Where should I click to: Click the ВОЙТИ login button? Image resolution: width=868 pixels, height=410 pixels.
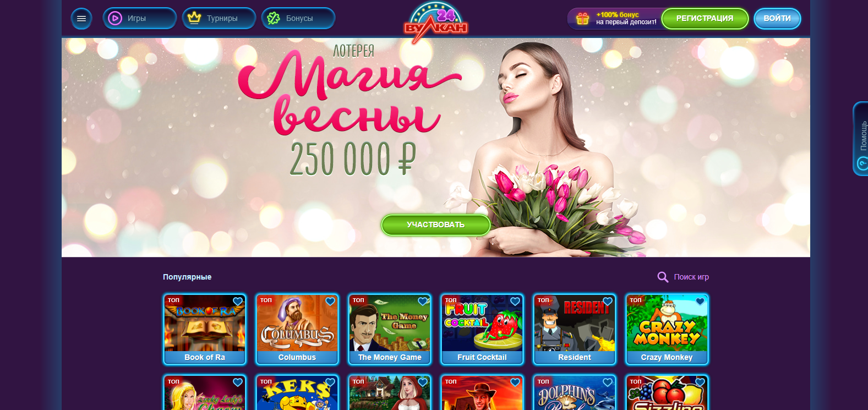777,19
